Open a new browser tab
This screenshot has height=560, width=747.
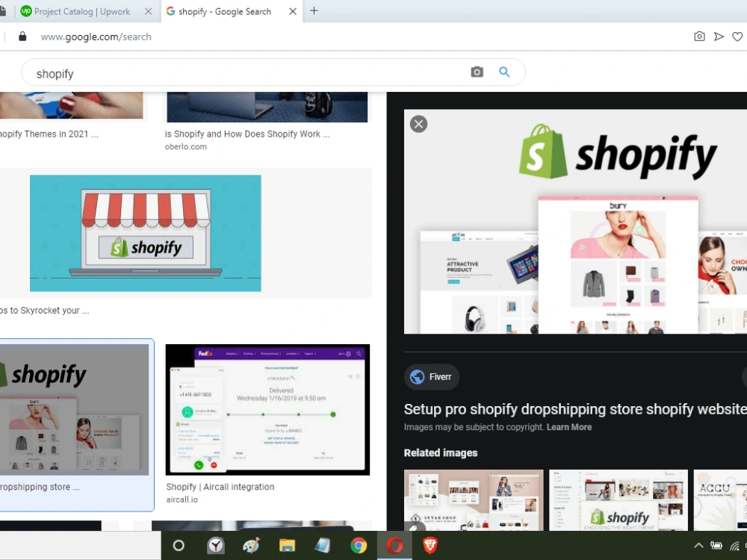click(x=314, y=11)
